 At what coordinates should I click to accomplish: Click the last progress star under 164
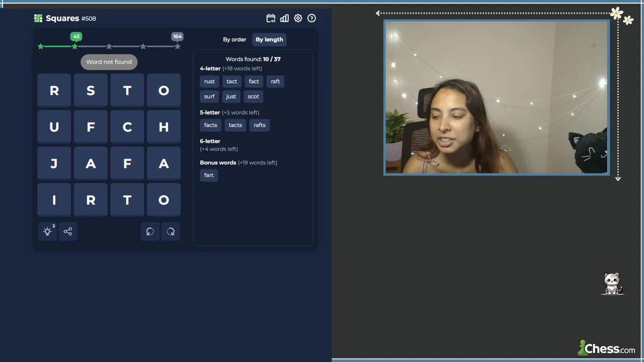click(178, 46)
